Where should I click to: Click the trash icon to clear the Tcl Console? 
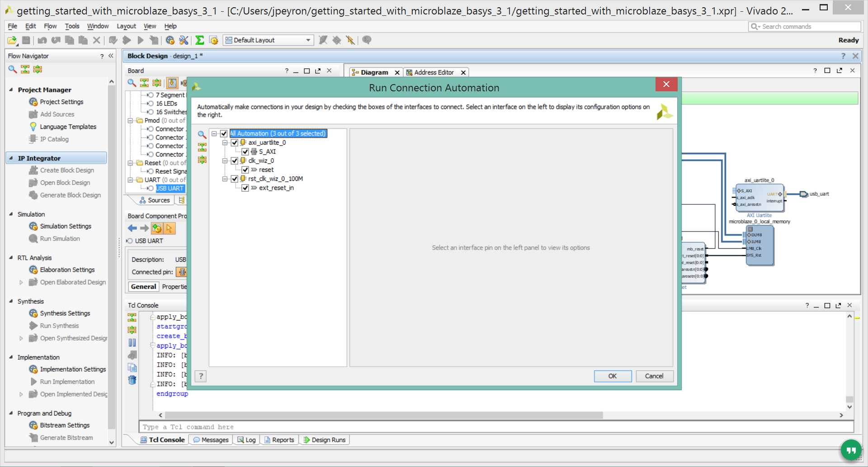tap(132, 380)
